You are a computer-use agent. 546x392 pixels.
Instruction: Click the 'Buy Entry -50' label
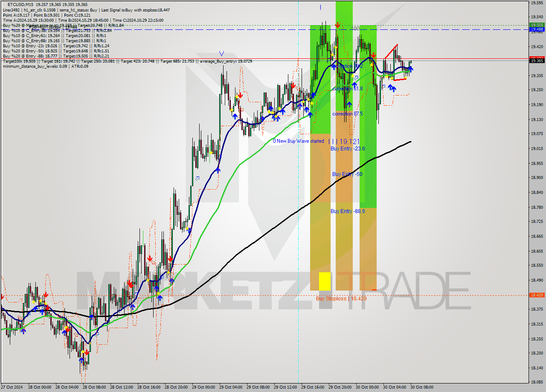(347, 174)
